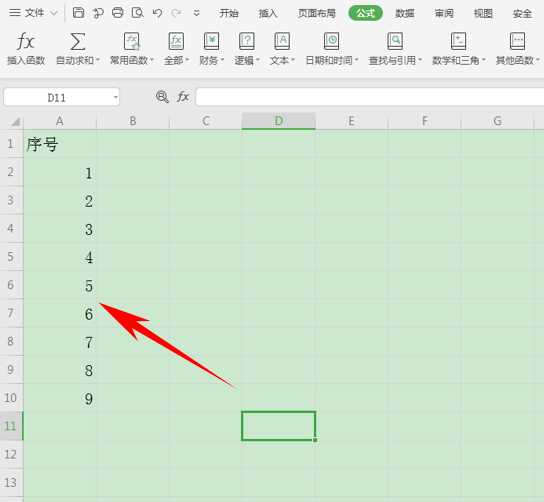Open the 文件 menu dropdown
Viewport: 544px width, 502px height.
click(x=33, y=13)
